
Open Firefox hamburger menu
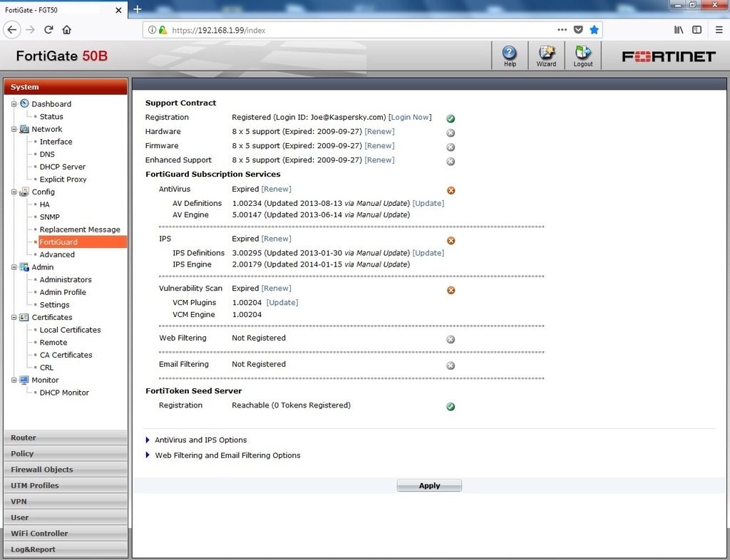(719, 30)
